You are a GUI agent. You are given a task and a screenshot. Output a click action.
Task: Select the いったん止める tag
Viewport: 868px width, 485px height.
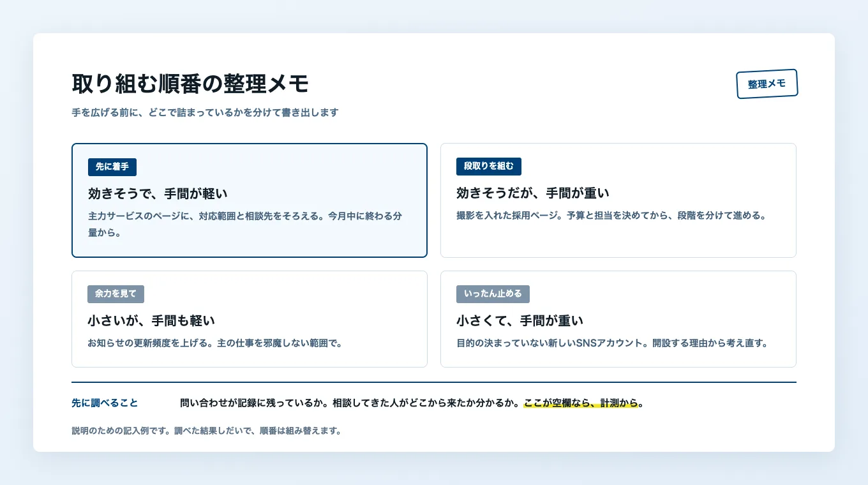coord(493,294)
